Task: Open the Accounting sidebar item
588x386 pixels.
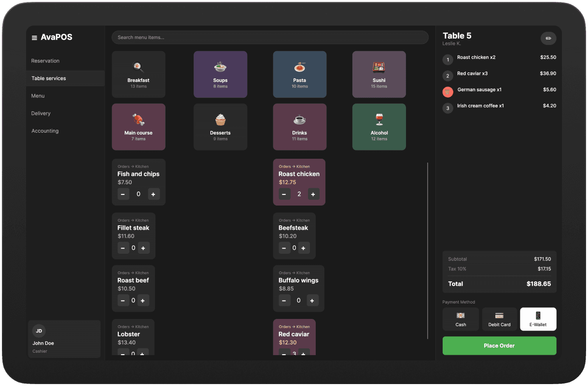Action: pos(45,131)
